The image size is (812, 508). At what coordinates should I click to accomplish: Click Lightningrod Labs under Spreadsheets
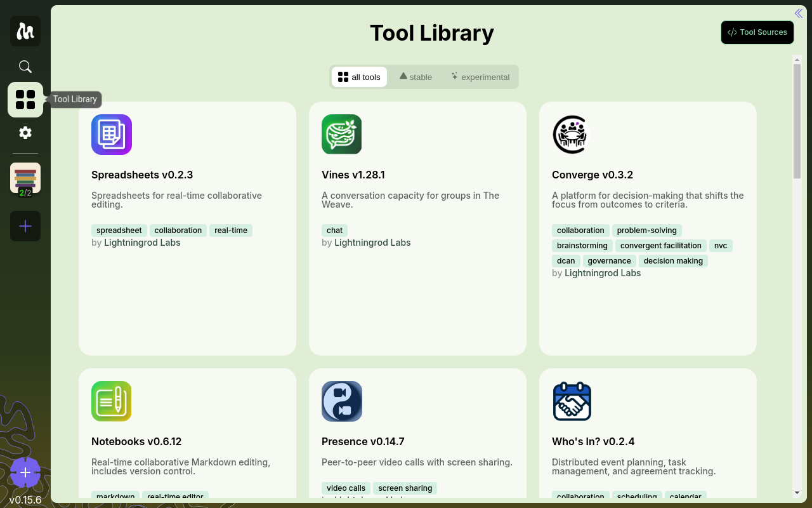(x=142, y=243)
